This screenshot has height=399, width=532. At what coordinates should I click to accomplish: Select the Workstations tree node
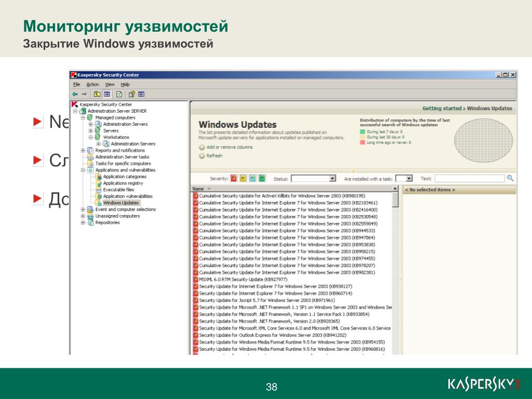116,137
